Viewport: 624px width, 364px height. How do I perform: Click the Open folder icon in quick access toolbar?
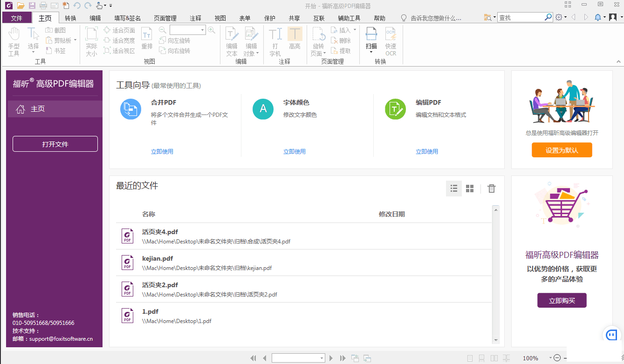pyautogui.click(x=21, y=6)
